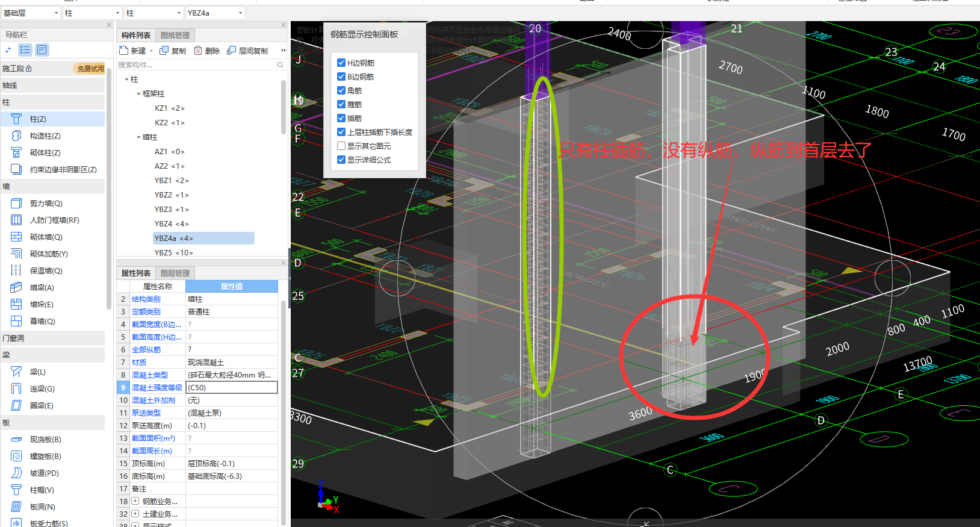
Task: Select the 砌体柱(Z) icon
Action: tap(16, 152)
